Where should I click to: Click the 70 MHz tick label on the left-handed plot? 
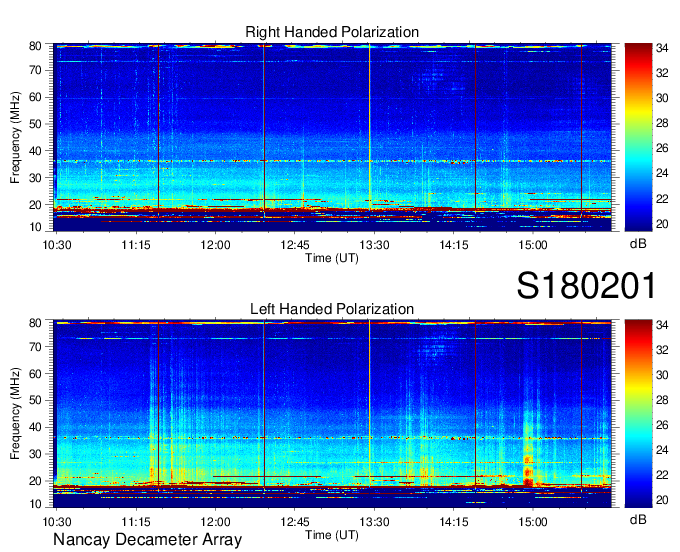click(35, 346)
